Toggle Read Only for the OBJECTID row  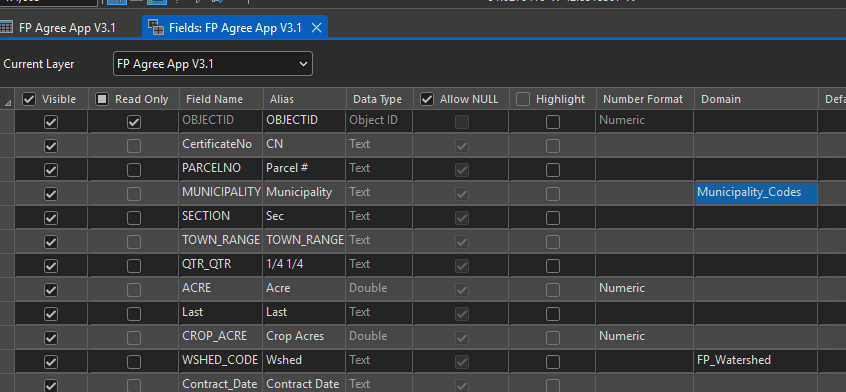[134, 122]
